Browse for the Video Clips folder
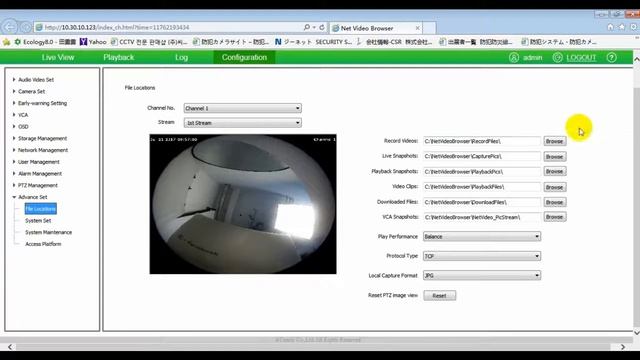 click(x=554, y=187)
